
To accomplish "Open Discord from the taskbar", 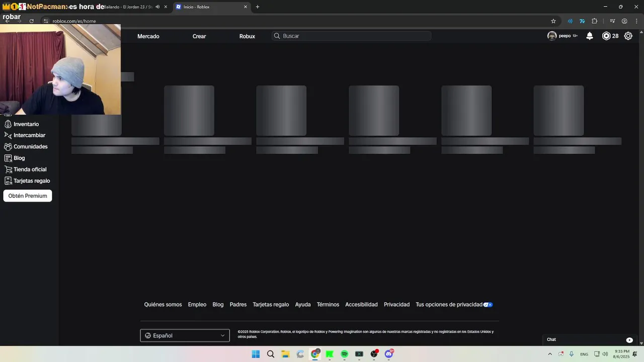I will pos(388,354).
